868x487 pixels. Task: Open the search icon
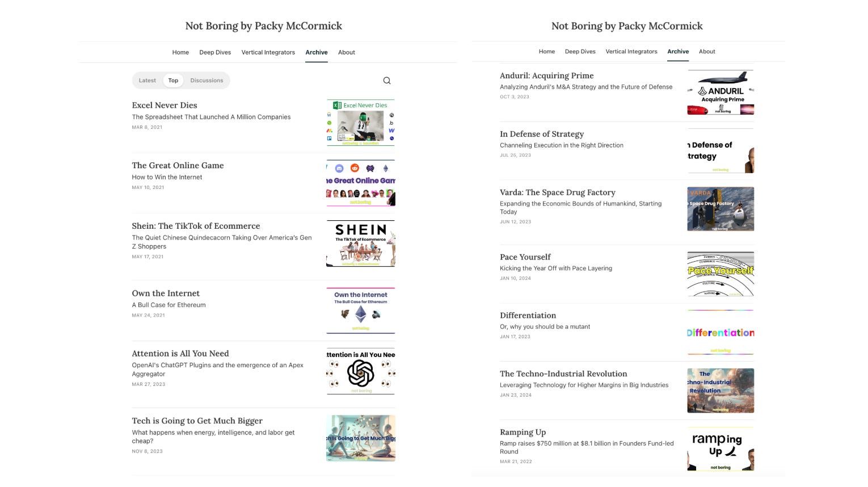(x=387, y=80)
